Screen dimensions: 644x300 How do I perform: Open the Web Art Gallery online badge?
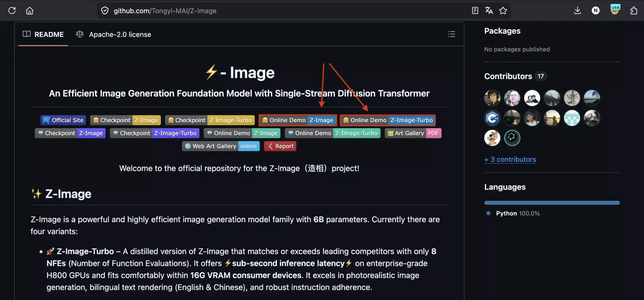[221, 146]
